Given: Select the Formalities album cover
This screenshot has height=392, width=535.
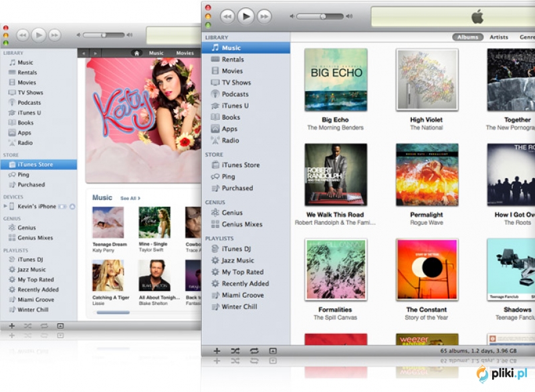Looking at the screenshot, I should tap(336, 270).
